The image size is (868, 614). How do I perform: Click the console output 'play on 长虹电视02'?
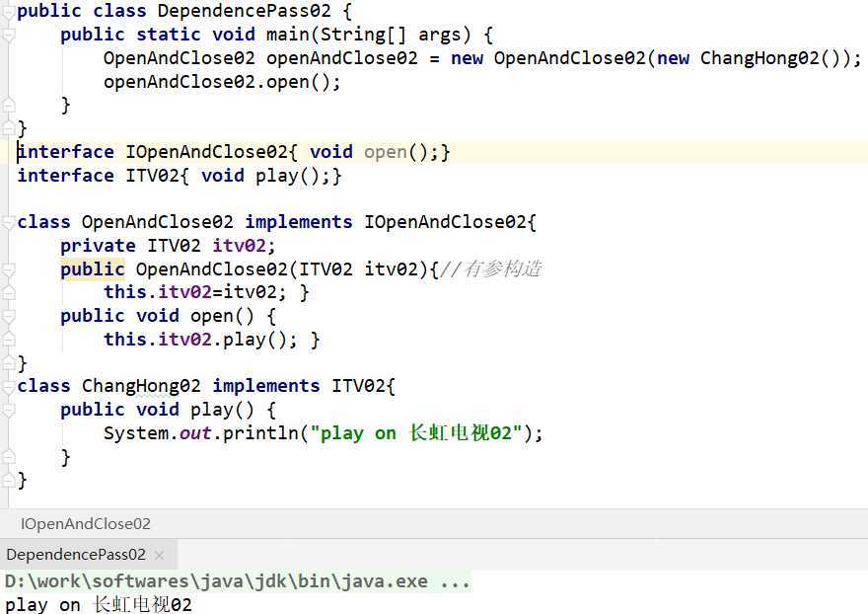click(x=99, y=604)
